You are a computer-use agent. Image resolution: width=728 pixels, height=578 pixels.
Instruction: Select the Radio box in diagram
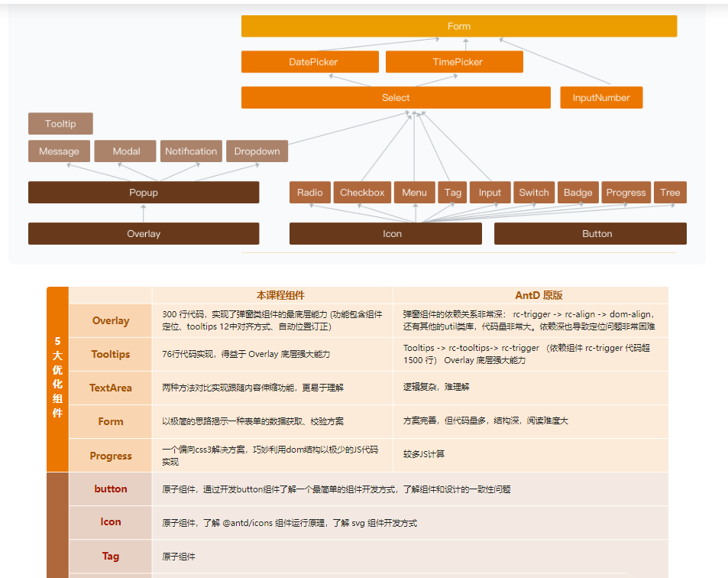point(309,193)
